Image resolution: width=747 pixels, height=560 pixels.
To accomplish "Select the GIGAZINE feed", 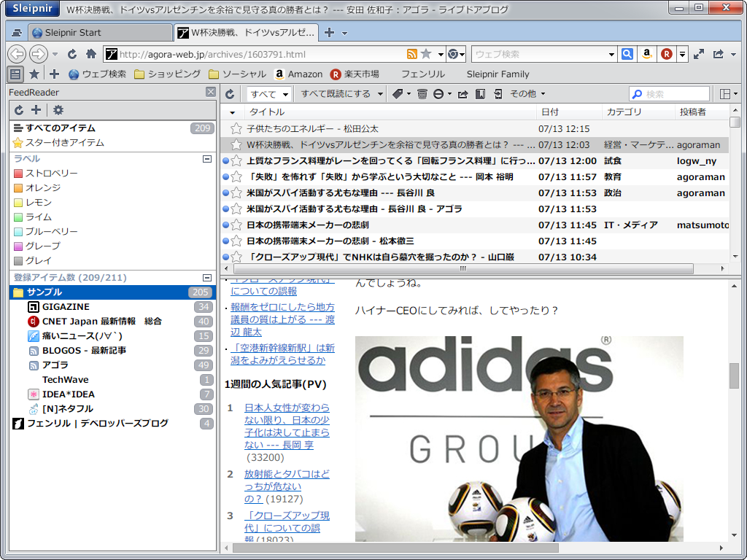I will pos(112,307).
